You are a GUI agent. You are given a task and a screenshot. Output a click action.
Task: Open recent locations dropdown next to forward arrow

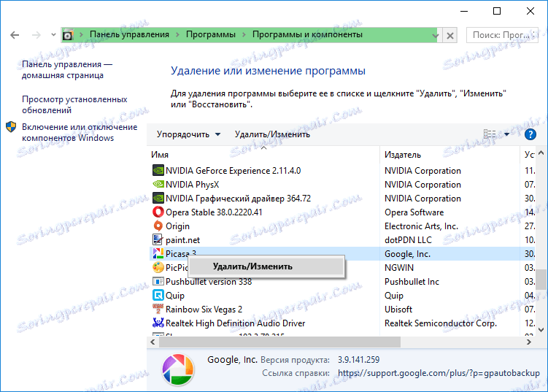[x=53, y=34]
